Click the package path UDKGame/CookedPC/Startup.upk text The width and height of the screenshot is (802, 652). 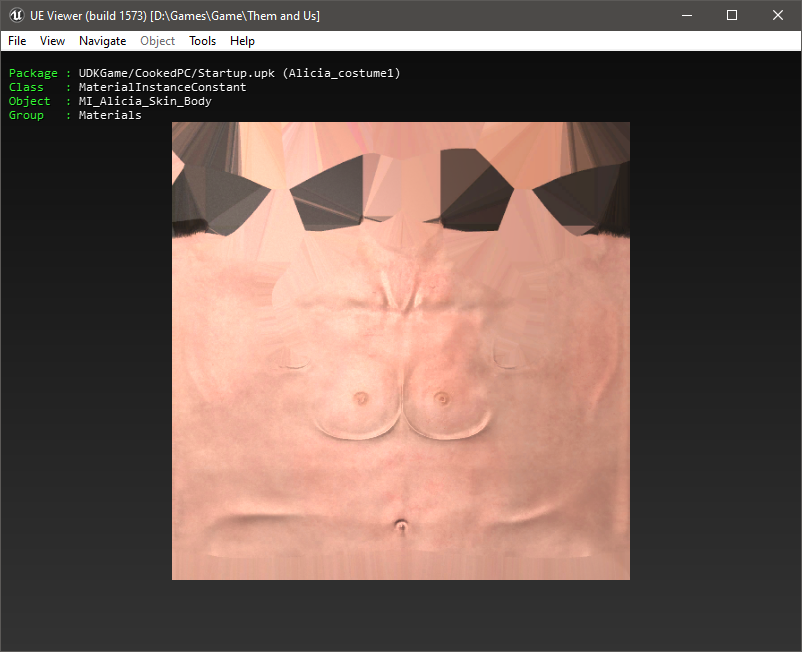[x=176, y=73]
